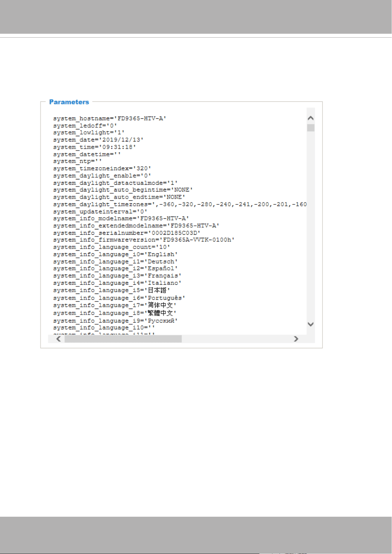Click the system_daylight_enable='0' line
The width and height of the screenshot is (392, 554).
(x=102, y=176)
